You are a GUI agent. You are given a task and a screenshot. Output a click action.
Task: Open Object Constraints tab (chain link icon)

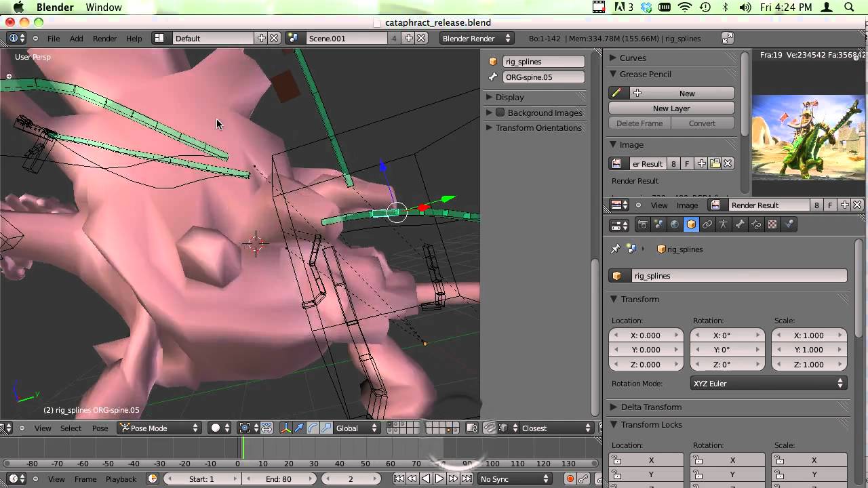(707, 225)
